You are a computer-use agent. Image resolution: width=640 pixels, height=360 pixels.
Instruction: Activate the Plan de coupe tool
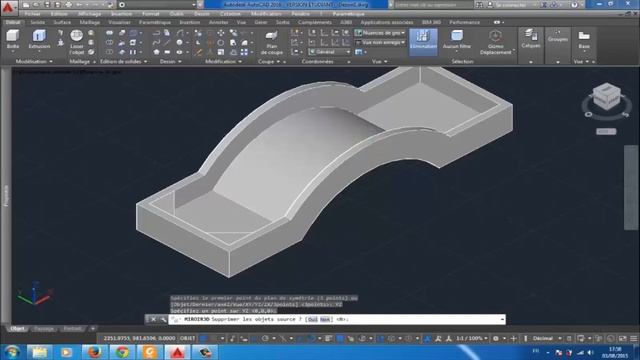pos(271,42)
